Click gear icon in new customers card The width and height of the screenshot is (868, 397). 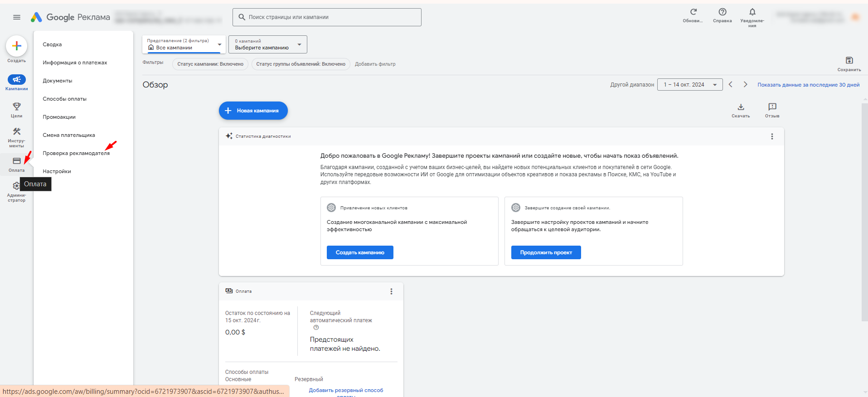331,208
